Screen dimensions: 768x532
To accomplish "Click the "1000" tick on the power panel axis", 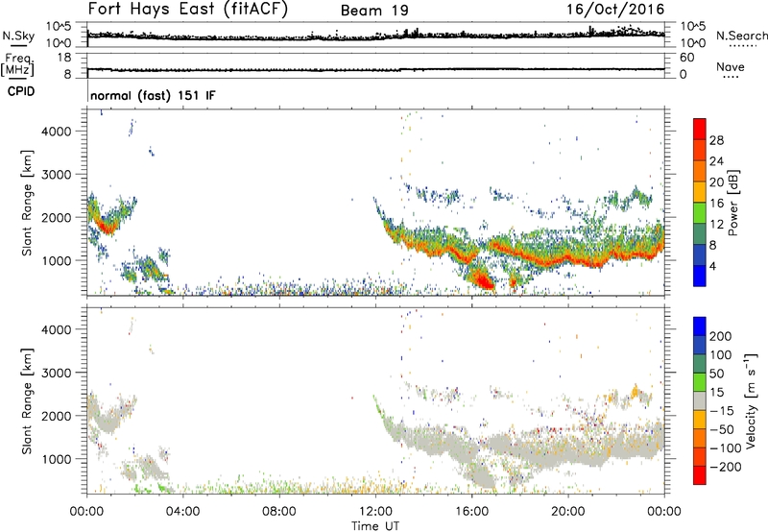I will [x=56, y=260].
